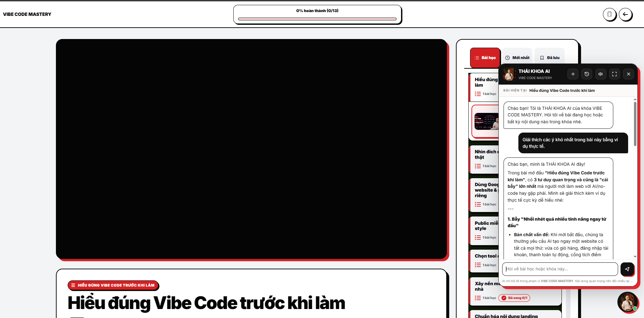Open lesson thumbnail in the lesson list

487,121
